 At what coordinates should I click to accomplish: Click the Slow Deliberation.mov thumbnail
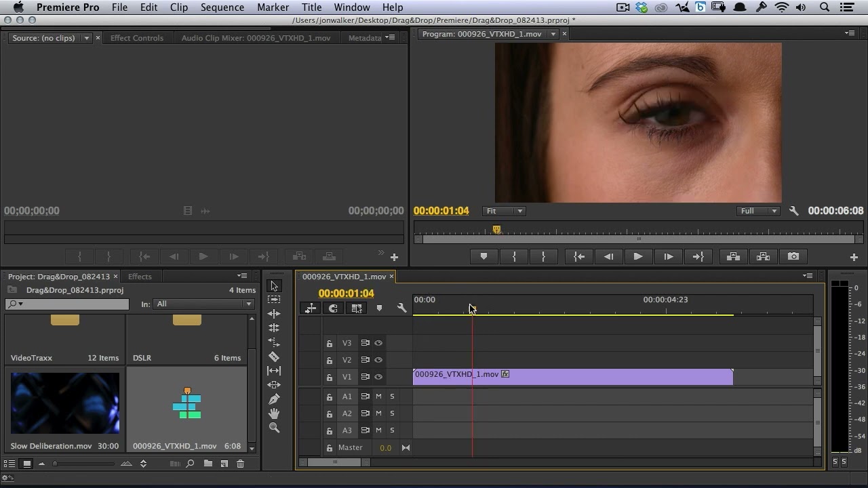coord(65,403)
